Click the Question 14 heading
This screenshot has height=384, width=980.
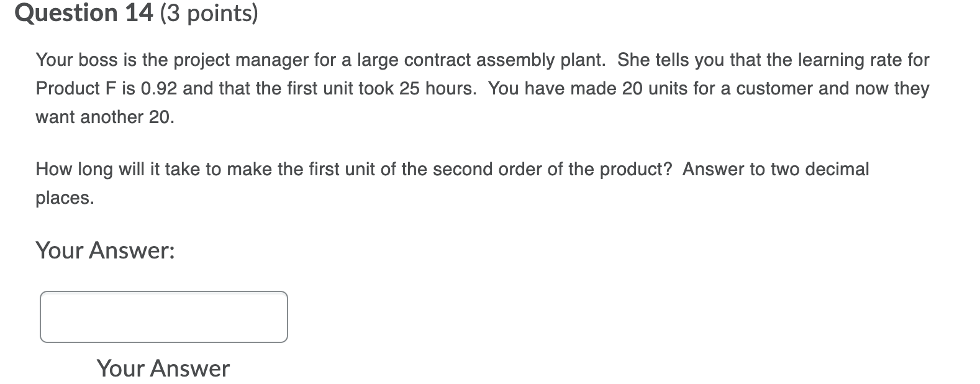[x=84, y=14]
